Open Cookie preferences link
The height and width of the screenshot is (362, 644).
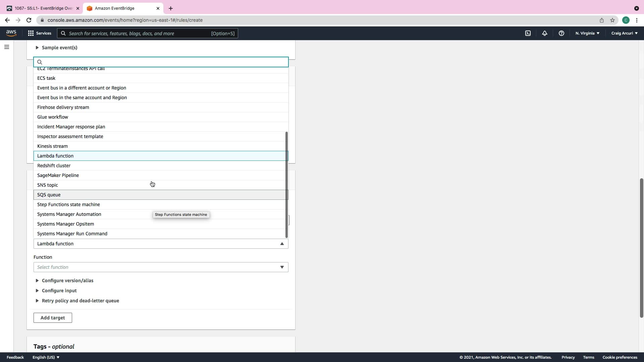pos(620,357)
